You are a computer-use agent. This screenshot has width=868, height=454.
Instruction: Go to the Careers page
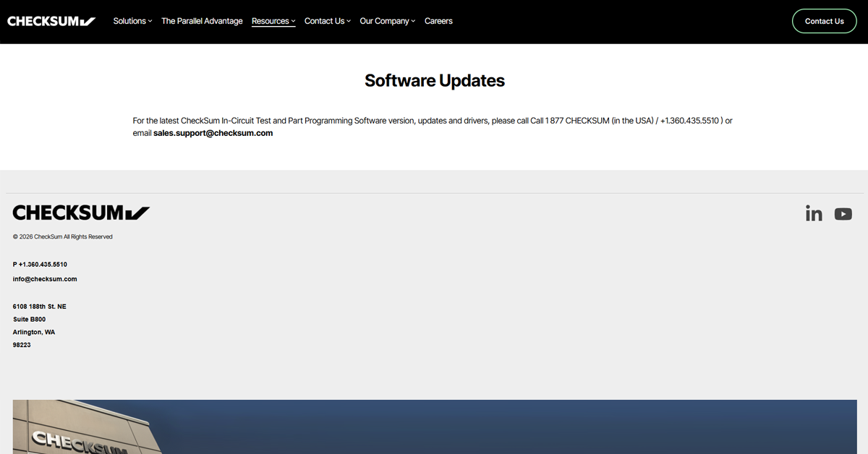[438, 21]
